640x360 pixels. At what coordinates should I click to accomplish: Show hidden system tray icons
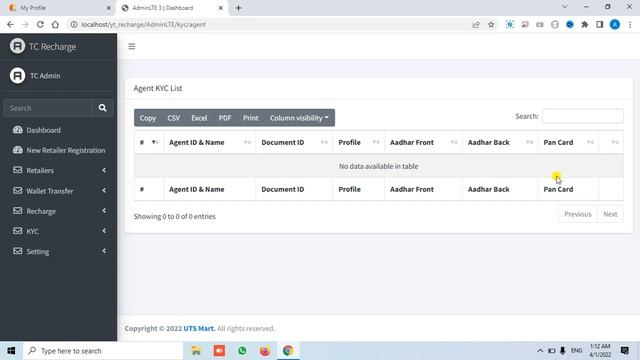[540, 351]
